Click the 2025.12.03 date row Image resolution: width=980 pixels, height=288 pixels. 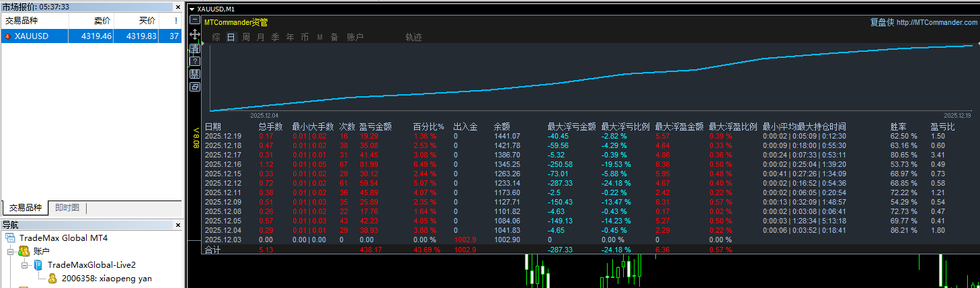click(223, 240)
